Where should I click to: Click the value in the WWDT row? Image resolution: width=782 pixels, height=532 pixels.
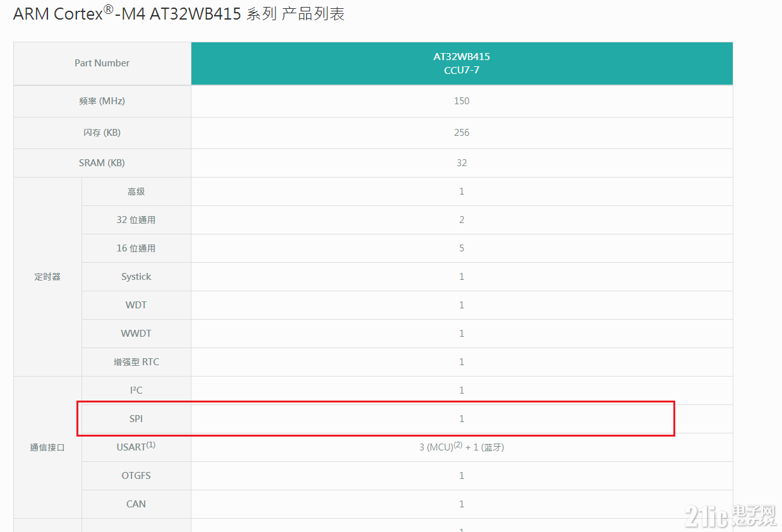462,334
